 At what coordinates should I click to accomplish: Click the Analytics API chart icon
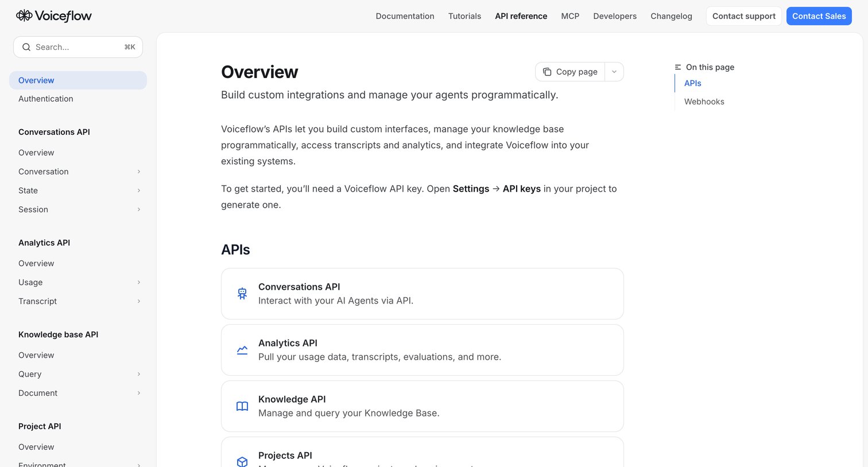click(x=242, y=350)
